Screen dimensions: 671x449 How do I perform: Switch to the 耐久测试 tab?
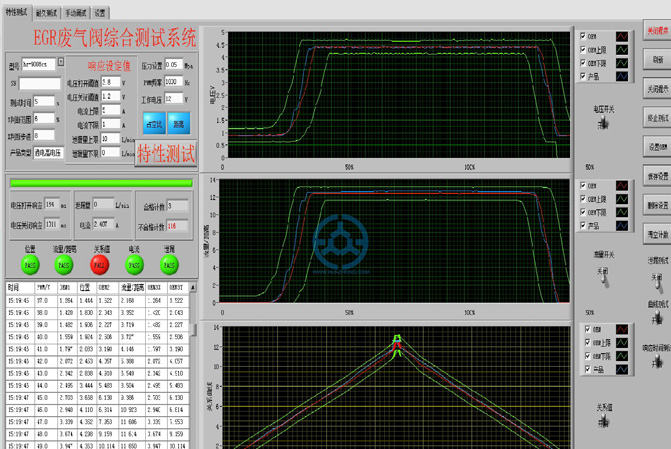point(46,13)
